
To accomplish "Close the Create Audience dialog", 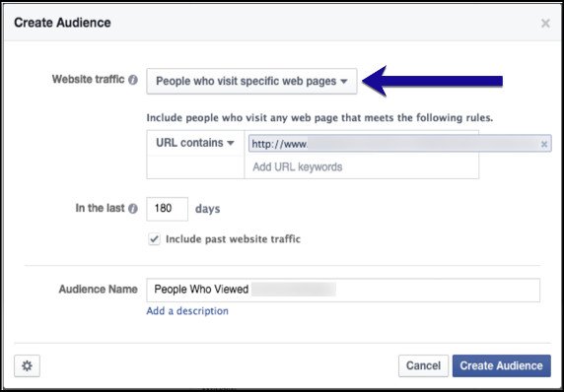I will [x=545, y=24].
